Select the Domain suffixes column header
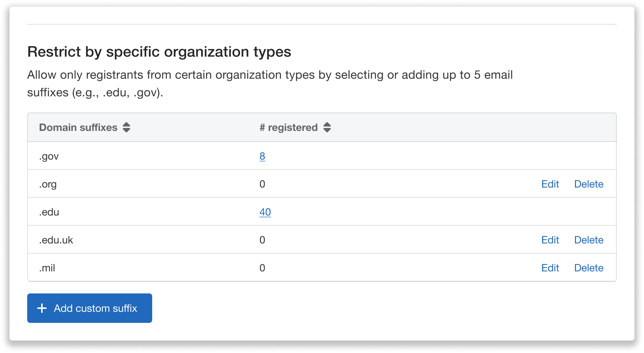This screenshot has height=353, width=644. click(78, 127)
